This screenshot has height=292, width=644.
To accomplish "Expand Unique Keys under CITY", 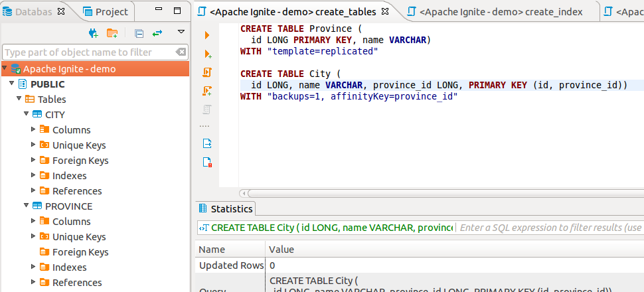I will (34, 144).
